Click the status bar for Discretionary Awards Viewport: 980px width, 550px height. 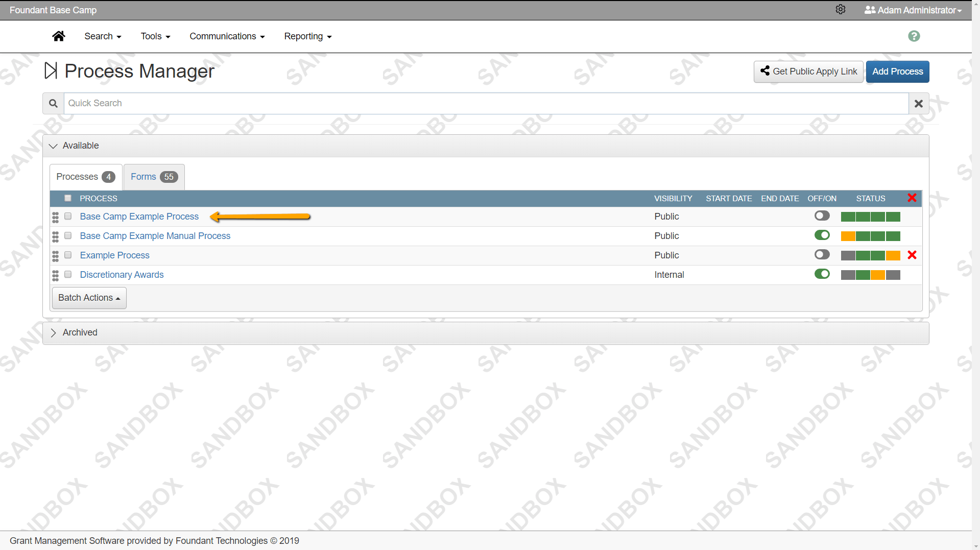(x=871, y=275)
